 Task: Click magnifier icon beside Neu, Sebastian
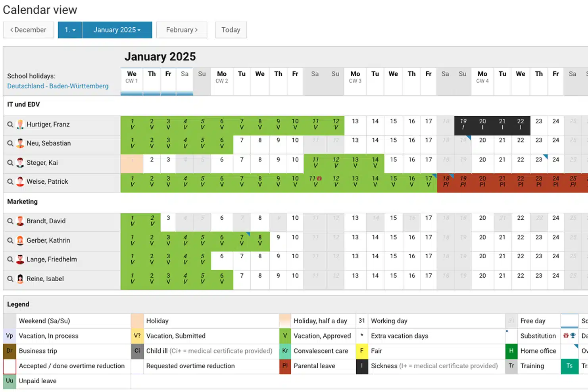click(x=10, y=144)
